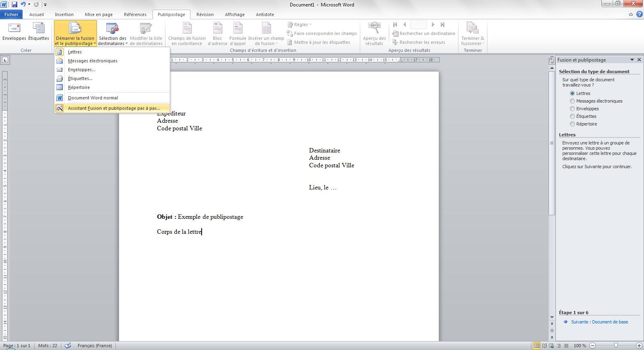Switch to Accueil tab
The image size is (644, 350).
pos(36,14)
